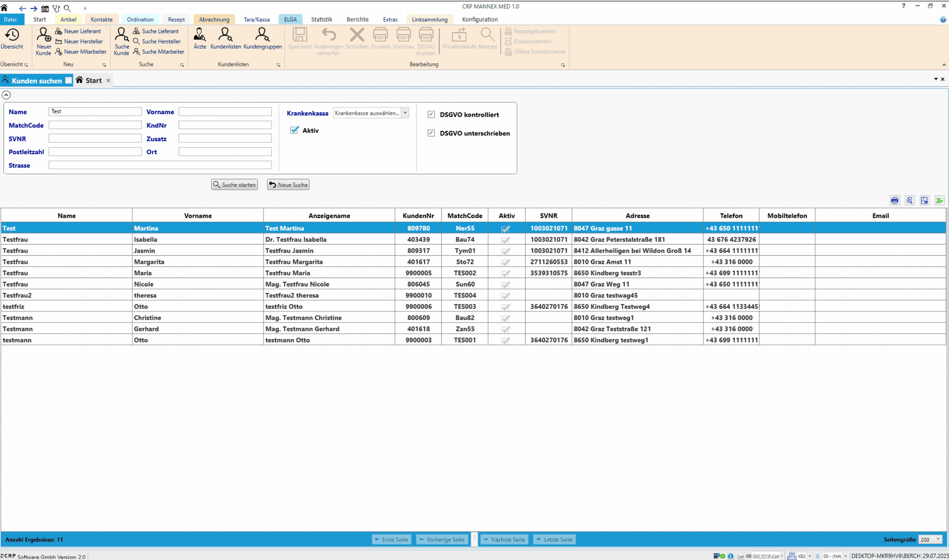Click the home icon in the quick access bar
949x560 pixels.
pyautogui.click(x=4, y=8)
